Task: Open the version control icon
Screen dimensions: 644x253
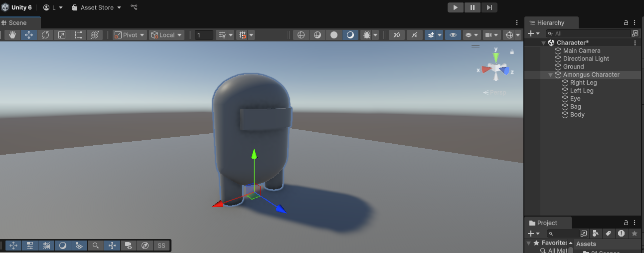Action: (134, 7)
